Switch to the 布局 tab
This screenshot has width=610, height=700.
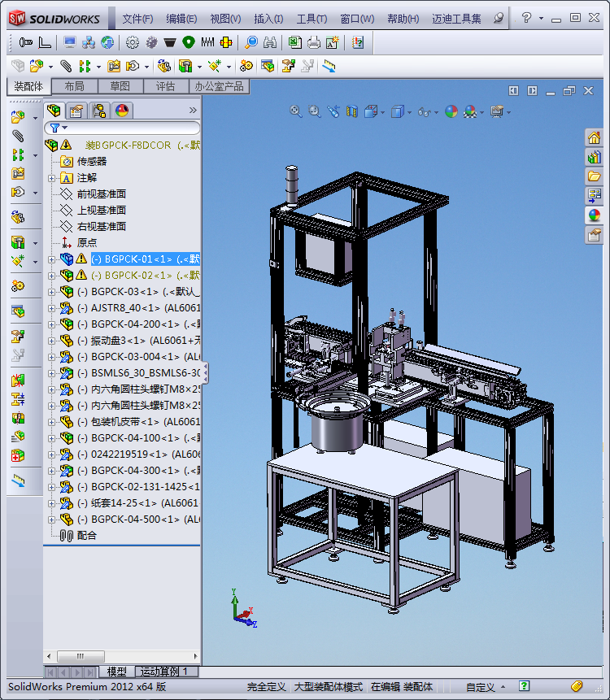click(75, 86)
